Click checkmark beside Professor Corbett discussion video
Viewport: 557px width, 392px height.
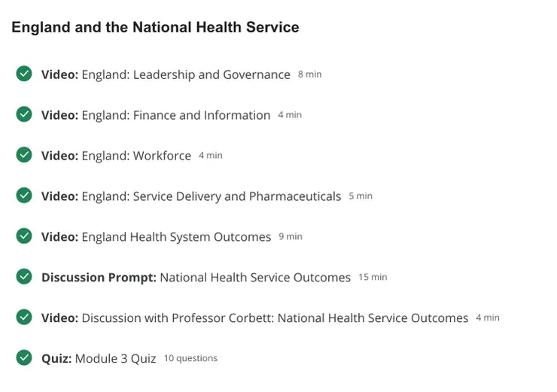point(24,318)
